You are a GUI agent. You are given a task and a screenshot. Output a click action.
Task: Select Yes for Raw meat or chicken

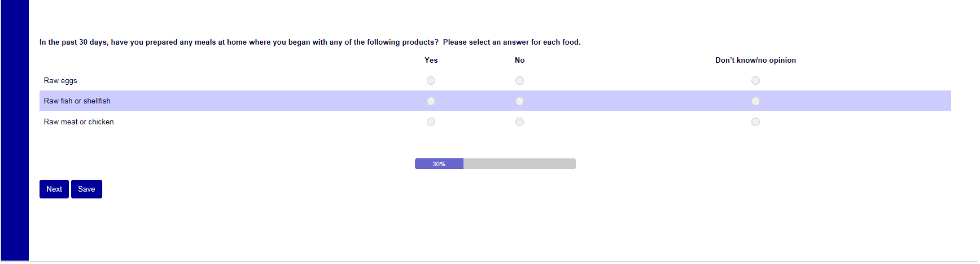[431, 122]
